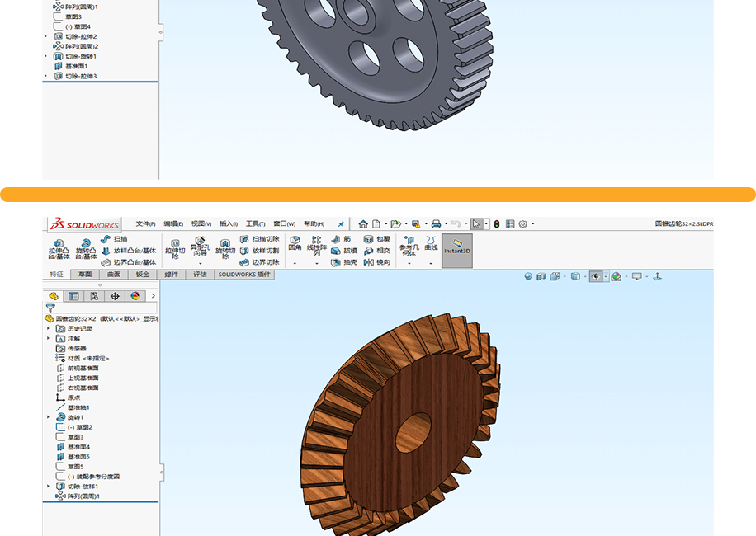Pick the 镜向 mirror feature
The height and width of the screenshot is (536, 756).
[376, 262]
